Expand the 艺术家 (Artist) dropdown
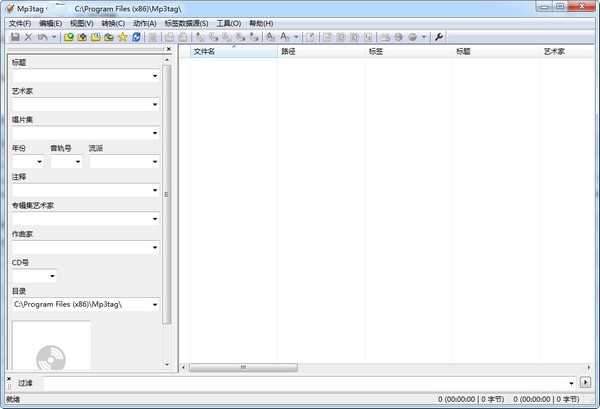The width and height of the screenshot is (600, 409). click(155, 104)
